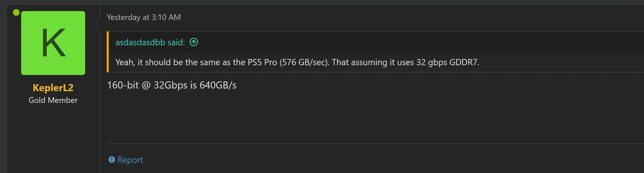Viewport: 644px width, 173px height.
Task: Click the green online status dot
Action: click(16, 13)
